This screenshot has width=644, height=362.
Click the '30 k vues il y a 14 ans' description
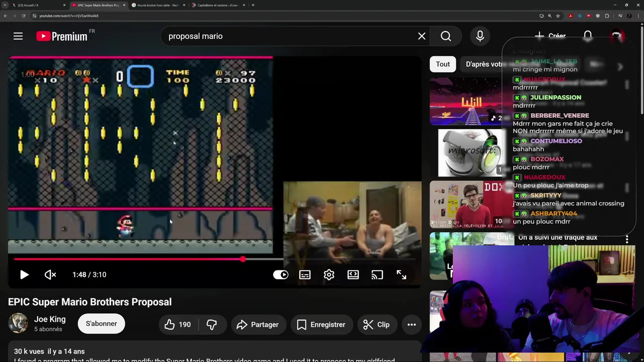coord(49,351)
